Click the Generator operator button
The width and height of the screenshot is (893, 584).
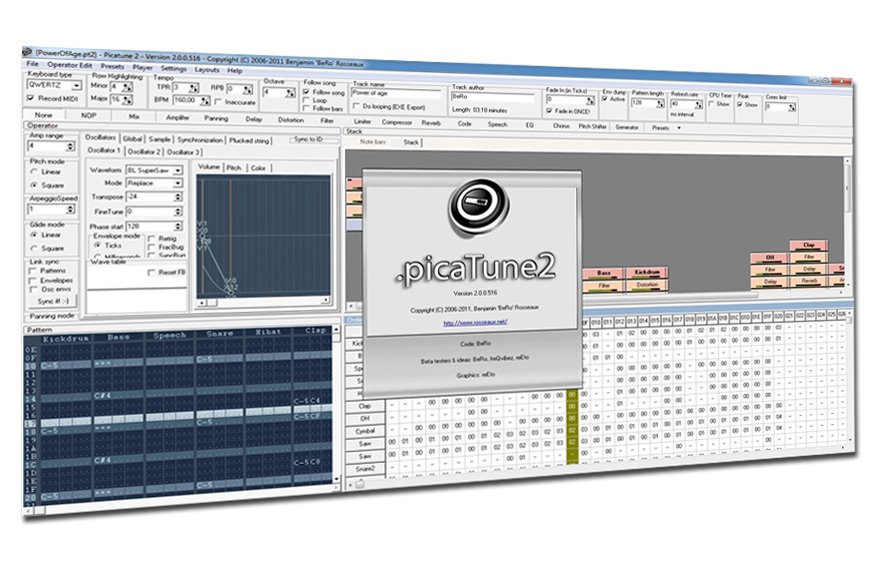click(x=626, y=127)
